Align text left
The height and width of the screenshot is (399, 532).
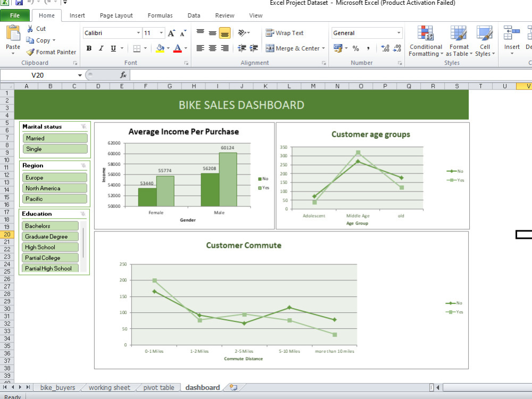click(x=200, y=48)
